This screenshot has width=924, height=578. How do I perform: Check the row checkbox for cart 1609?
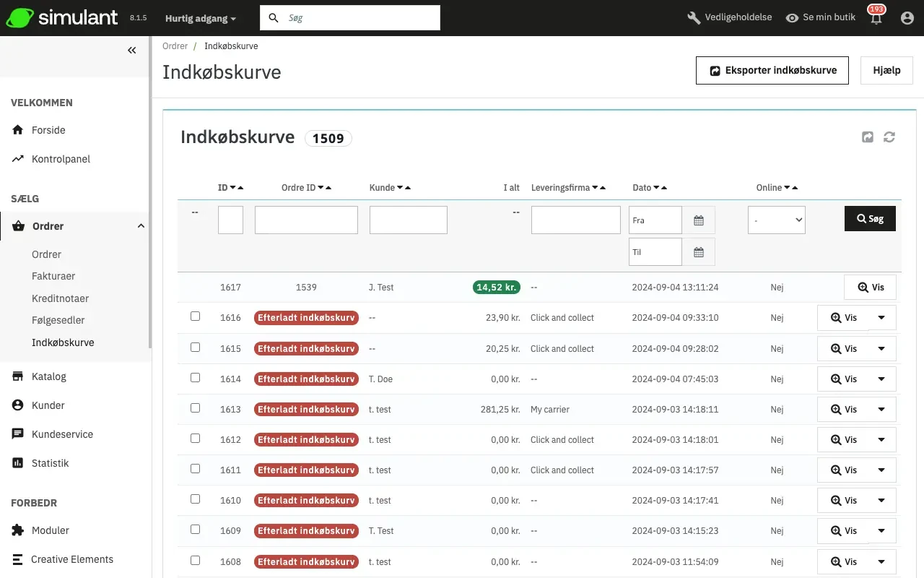[195, 530]
